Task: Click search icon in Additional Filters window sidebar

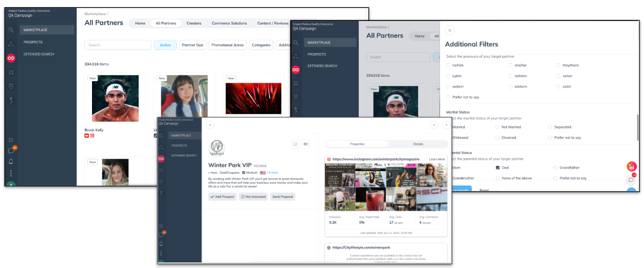Action: tap(295, 42)
